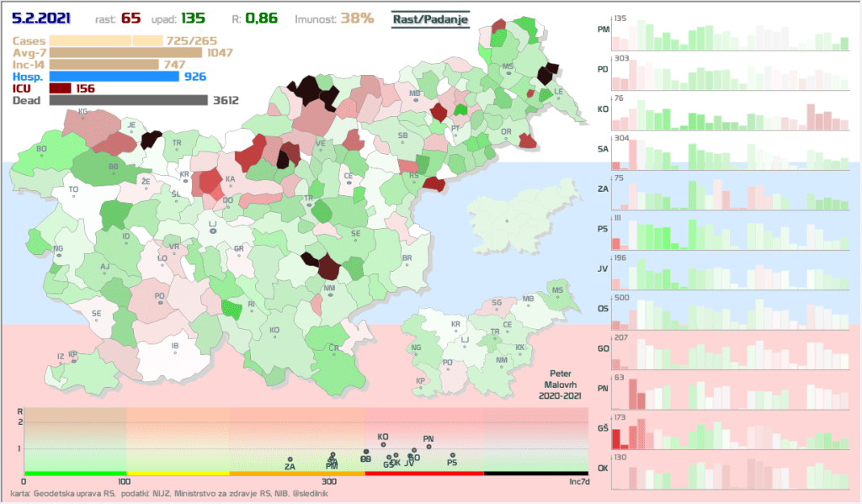Viewport: 862px width, 504px height.
Task: Click the PN point on R scatter plot
Action: pyautogui.click(x=428, y=446)
